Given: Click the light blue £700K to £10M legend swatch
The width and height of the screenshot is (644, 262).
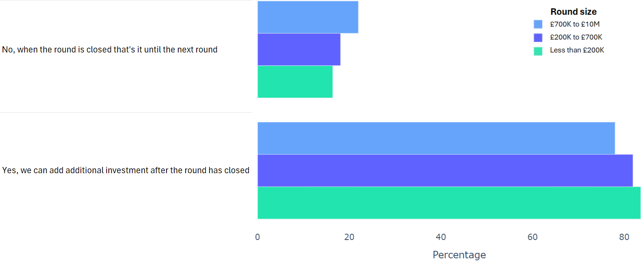Looking at the screenshot, I should [538, 24].
